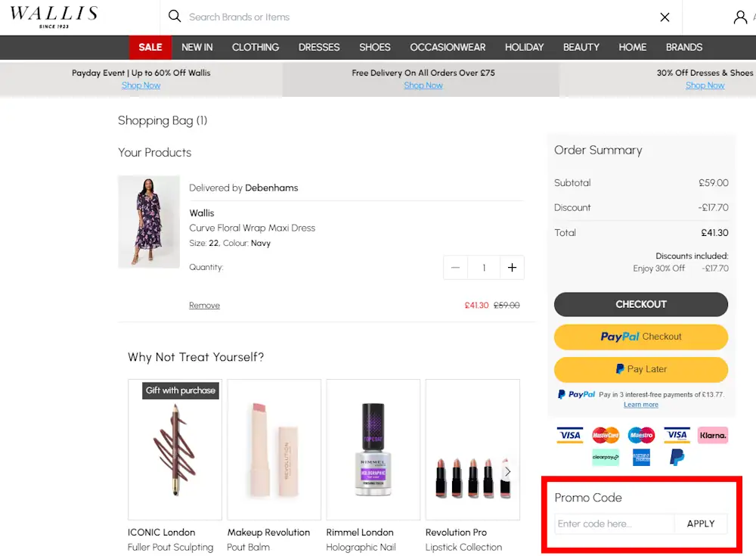Remove the dress from the bag
Viewport: 756px width, 556px height.
coord(204,306)
